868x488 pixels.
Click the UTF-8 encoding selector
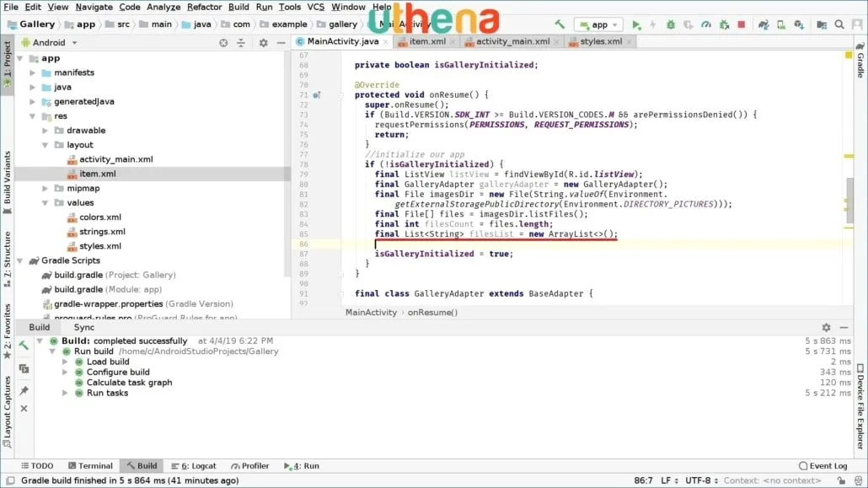(701, 480)
